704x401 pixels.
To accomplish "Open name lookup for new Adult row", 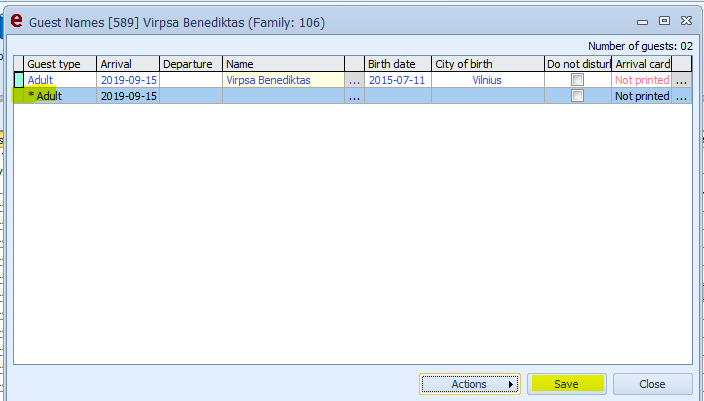I will pyautogui.click(x=354, y=96).
